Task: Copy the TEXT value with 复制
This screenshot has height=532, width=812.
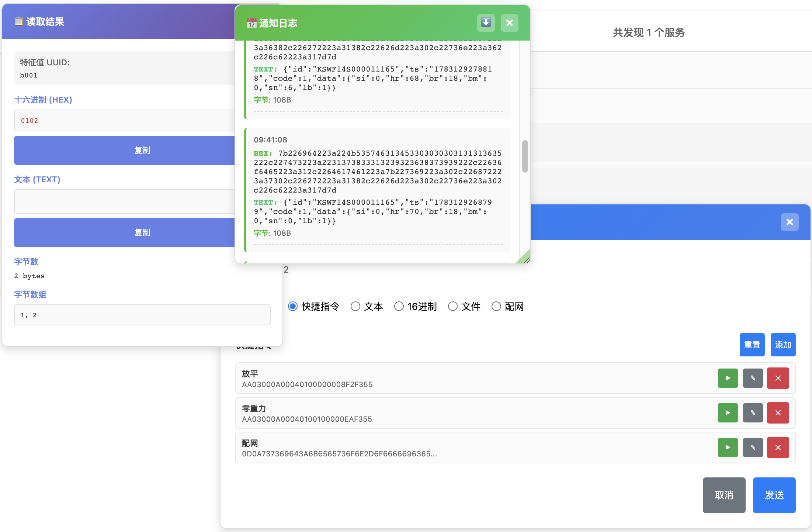Action: pyautogui.click(x=124, y=232)
